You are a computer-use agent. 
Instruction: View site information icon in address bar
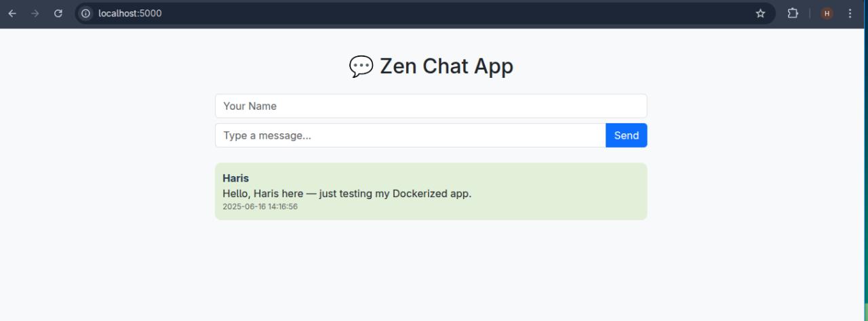pos(86,13)
